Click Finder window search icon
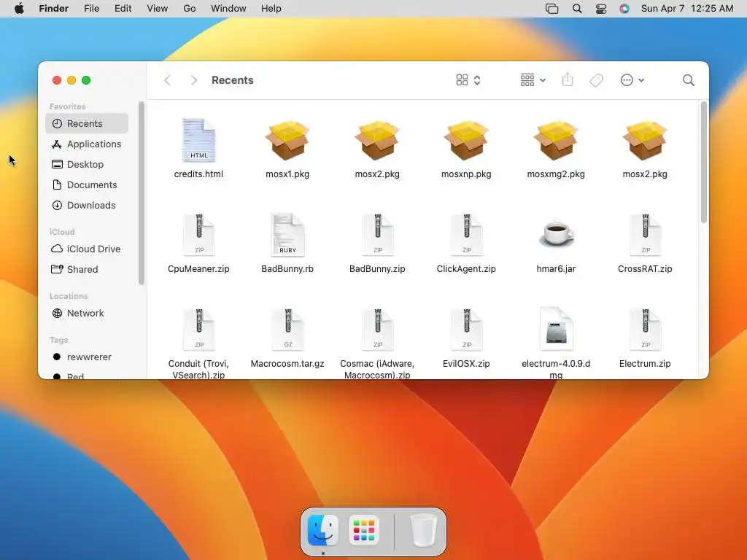 689,80
